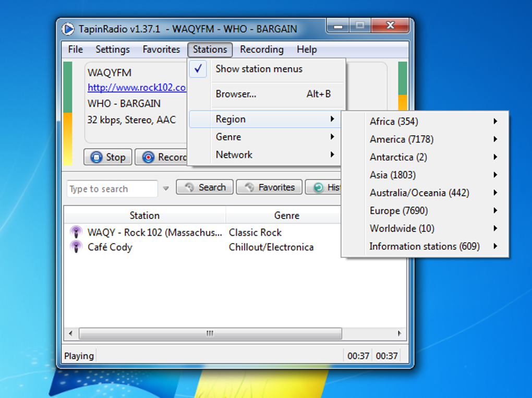The height and width of the screenshot is (398, 532).
Task: Open the search box dropdown arrow
Action: point(166,189)
